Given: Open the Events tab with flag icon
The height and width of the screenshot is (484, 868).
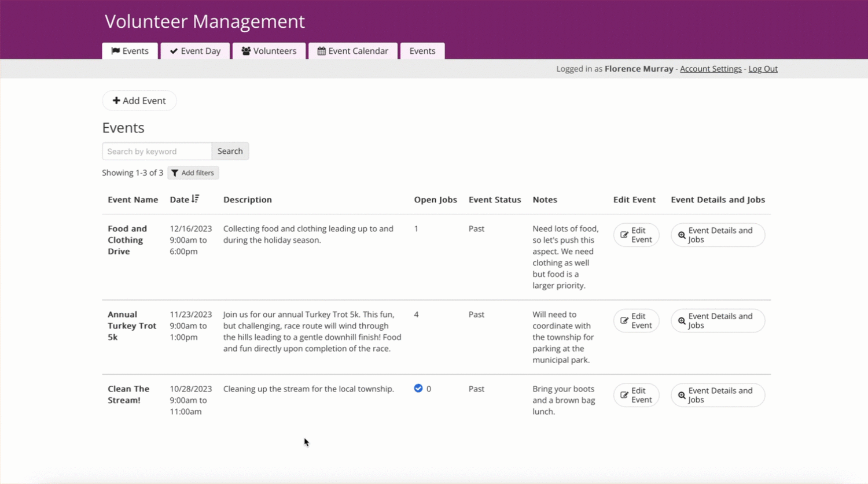Looking at the screenshot, I should (x=130, y=51).
